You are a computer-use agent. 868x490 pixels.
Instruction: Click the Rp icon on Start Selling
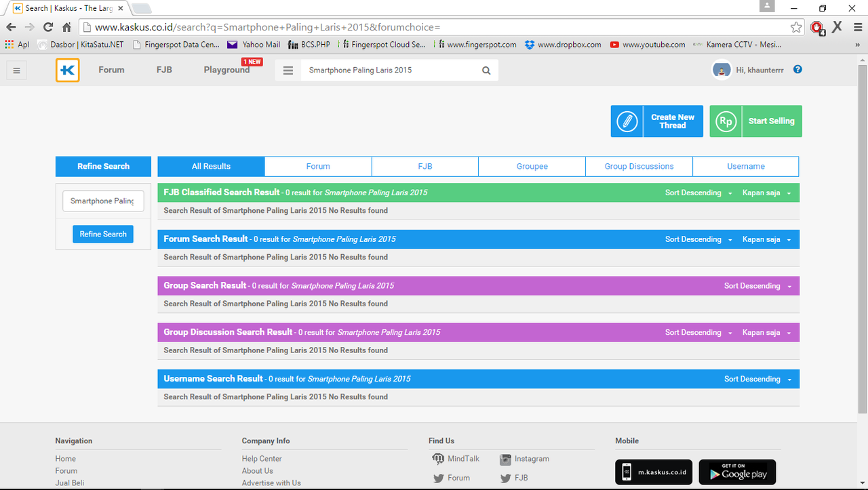(726, 121)
